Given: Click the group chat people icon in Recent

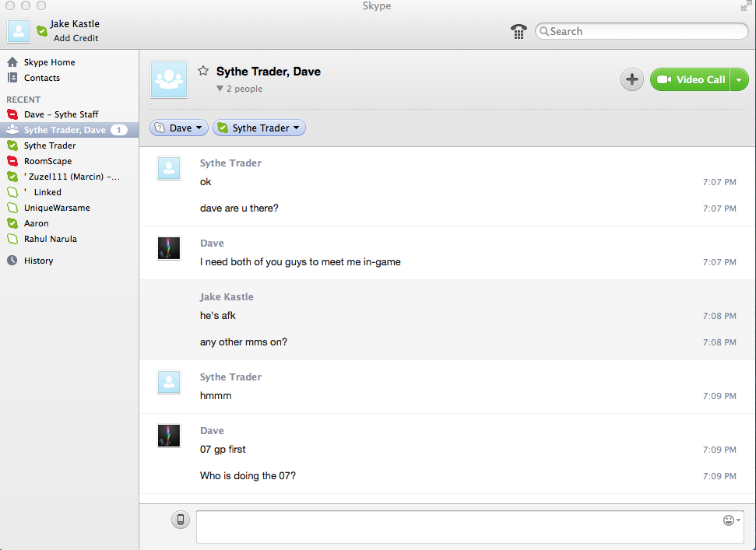Looking at the screenshot, I should pyautogui.click(x=12, y=130).
